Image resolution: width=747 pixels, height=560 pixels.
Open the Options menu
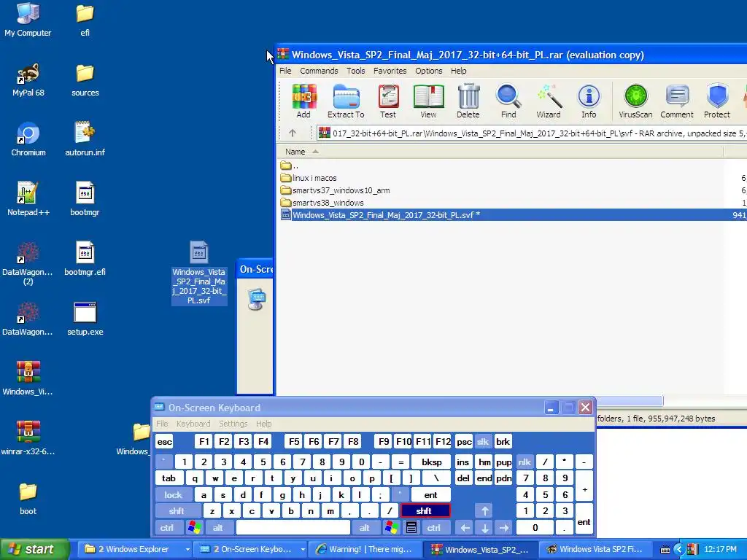pos(429,71)
